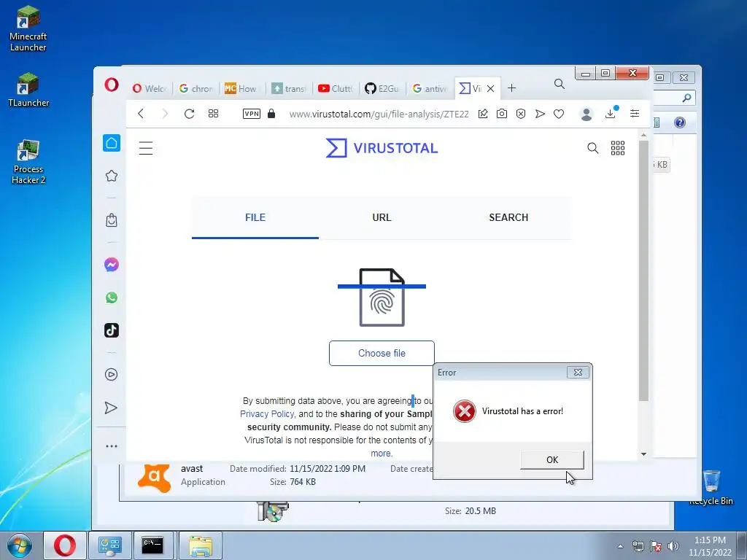The height and width of the screenshot is (560, 747).
Task: Open Minecraft Launcher desktop shortcut
Action: (x=28, y=28)
